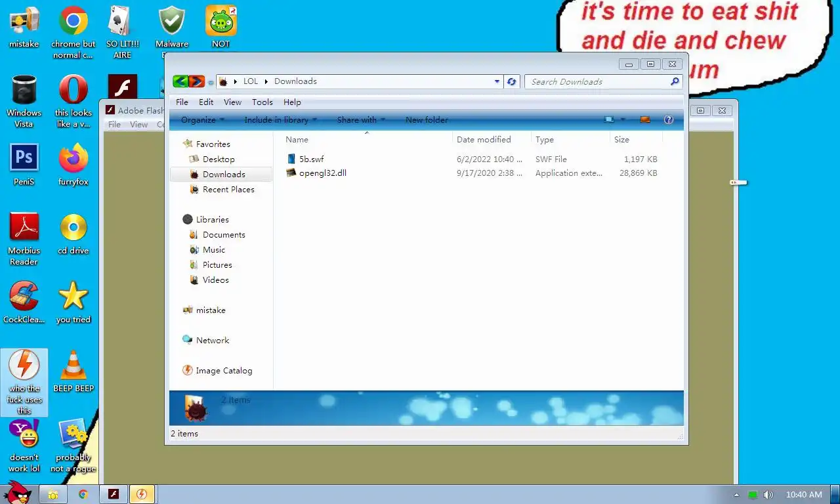This screenshot has height=504, width=840.
Task: Click the green Back arrow in Explorer
Action: tap(180, 81)
